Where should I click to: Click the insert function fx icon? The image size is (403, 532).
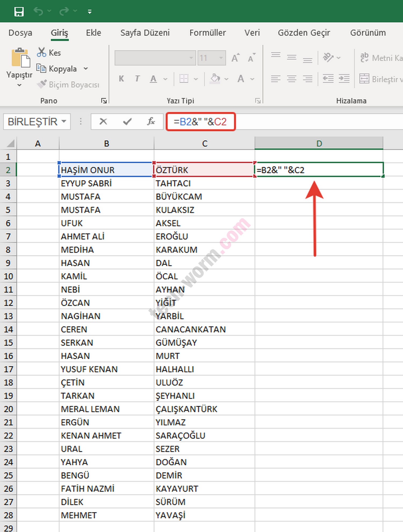pos(151,122)
